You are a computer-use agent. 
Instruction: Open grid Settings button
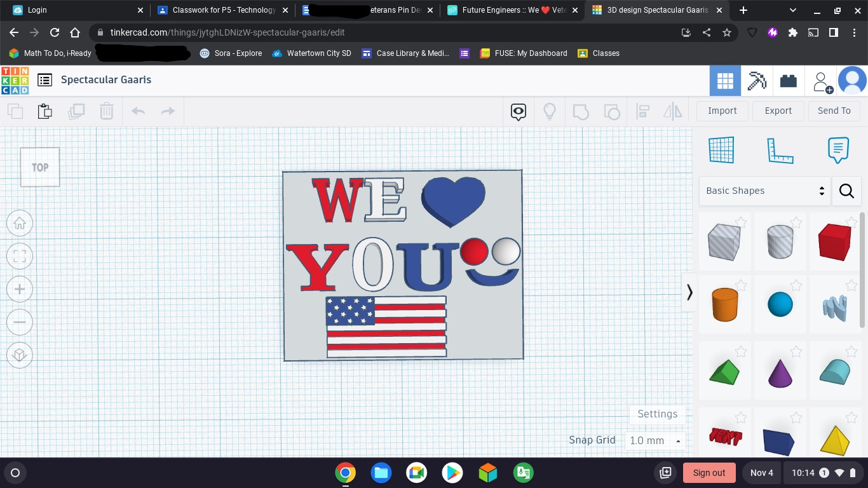click(x=658, y=414)
